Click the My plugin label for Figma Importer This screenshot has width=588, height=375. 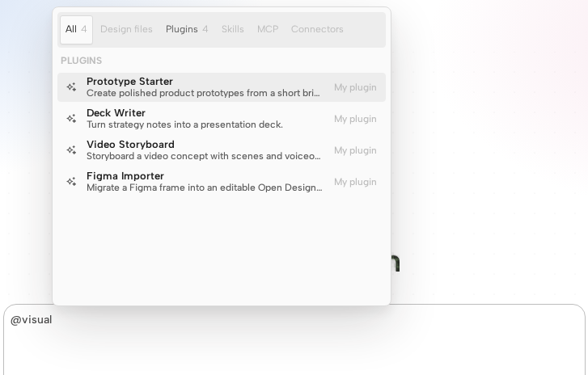pos(355,182)
